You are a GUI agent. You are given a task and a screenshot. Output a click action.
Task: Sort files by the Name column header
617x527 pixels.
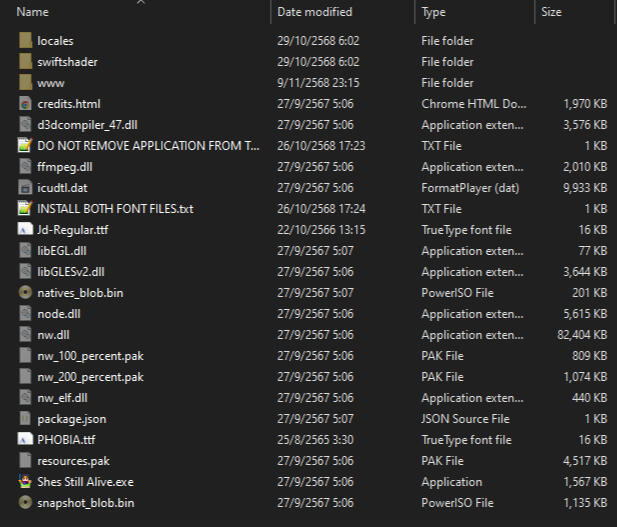(x=33, y=12)
